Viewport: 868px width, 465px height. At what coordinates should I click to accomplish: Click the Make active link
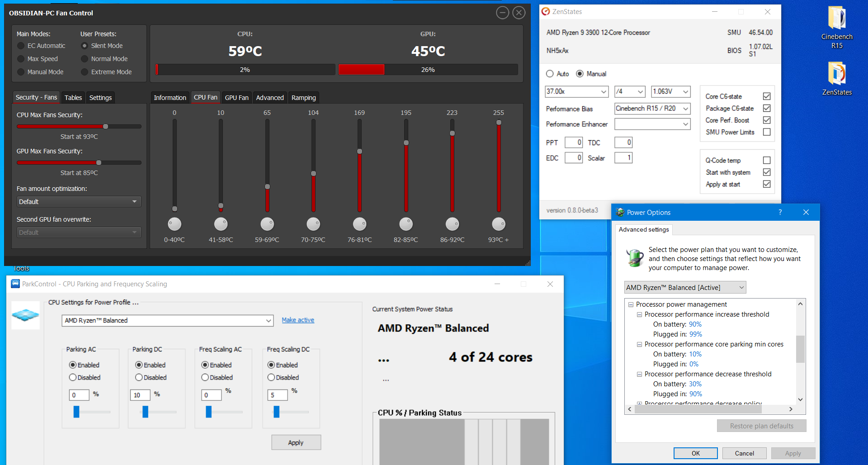pos(298,320)
